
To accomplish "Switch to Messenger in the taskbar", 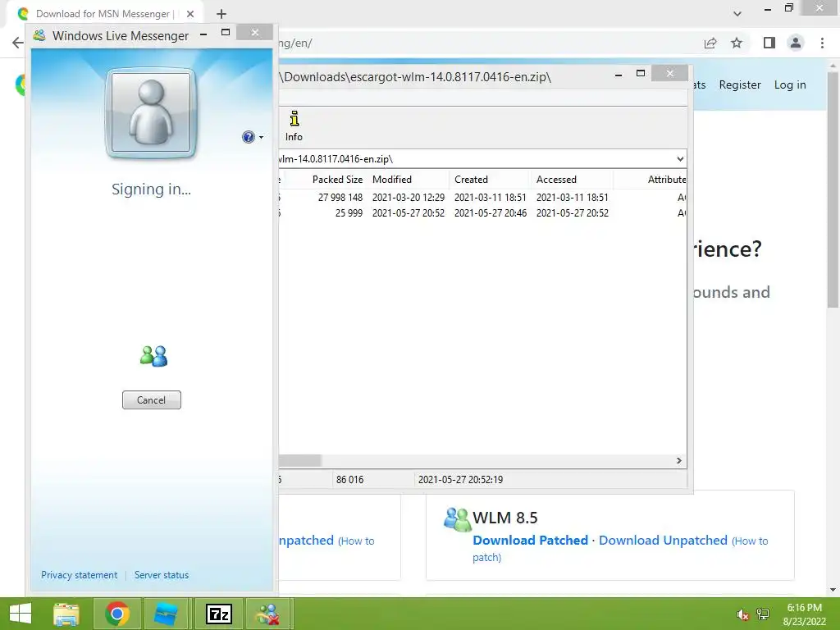I will point(268,614).
